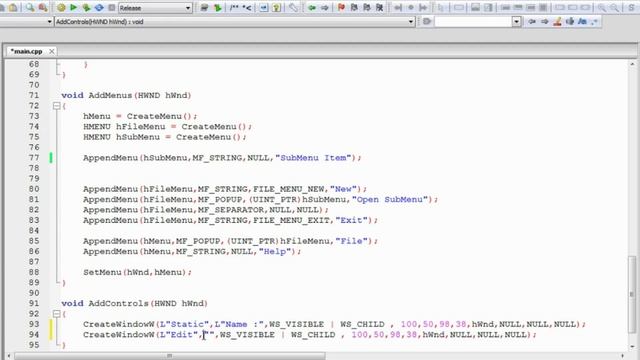Click the highlight marker icon

[557, 21]
